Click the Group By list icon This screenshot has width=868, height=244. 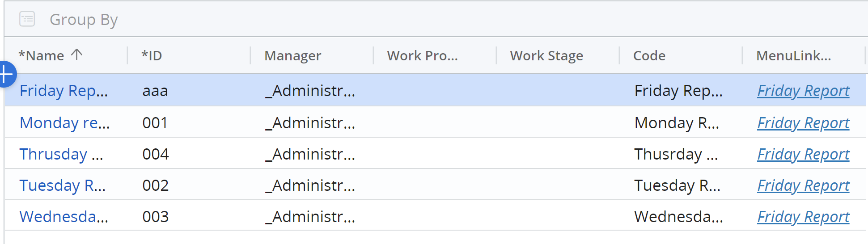coord(27,19)
